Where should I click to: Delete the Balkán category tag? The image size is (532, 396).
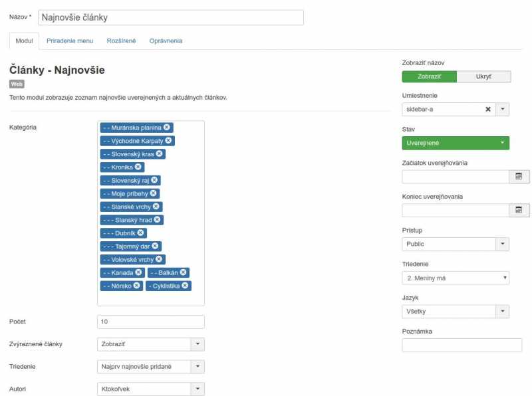[x=183, y=272]
